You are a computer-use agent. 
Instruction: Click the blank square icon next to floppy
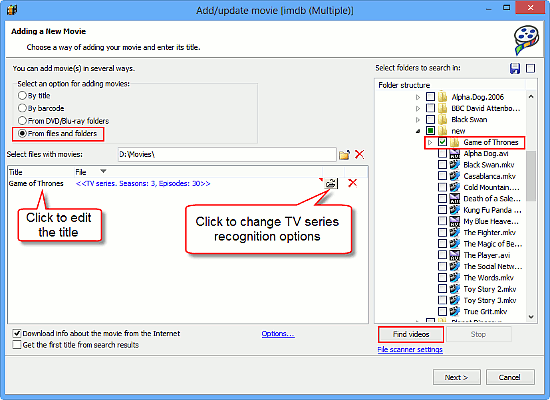tap(530, 68)
